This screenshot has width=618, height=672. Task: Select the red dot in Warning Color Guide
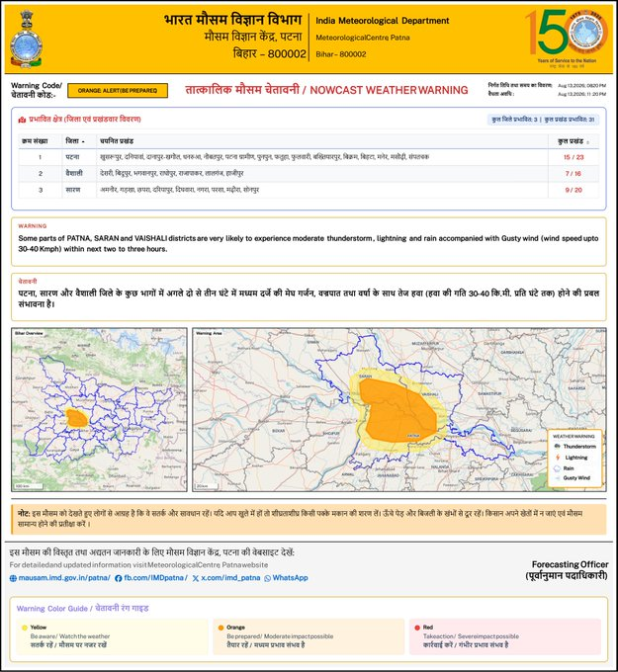pyautogui.click(x=417, y=628)
